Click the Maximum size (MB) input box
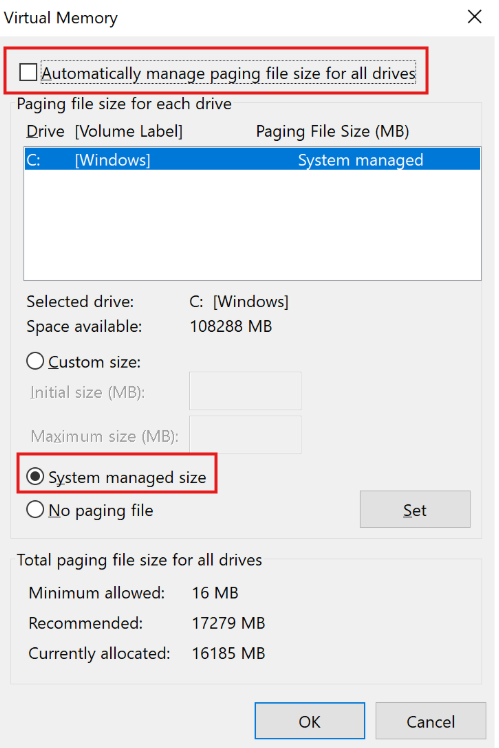Screen dimensions: 499x748 [245, 435]
